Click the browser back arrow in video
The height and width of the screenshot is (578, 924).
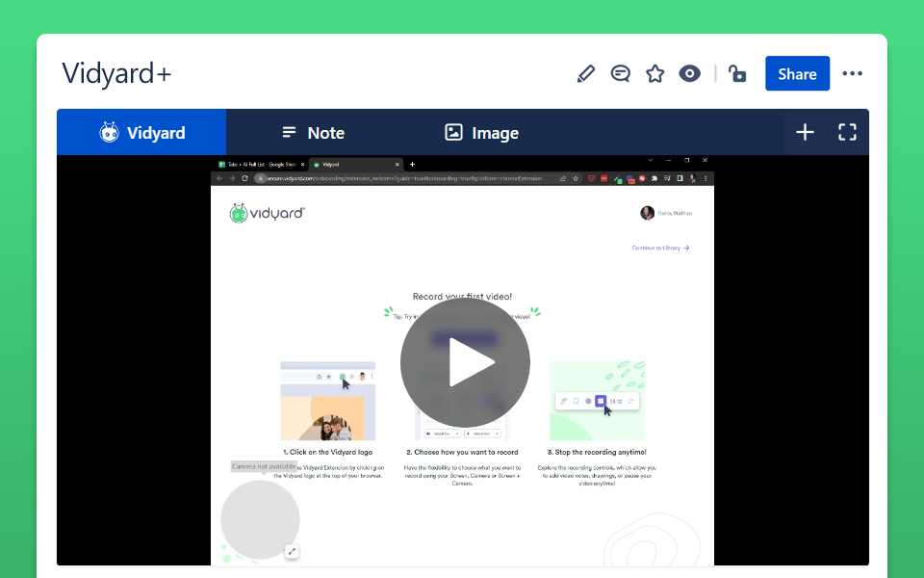(x=219, y=178)
